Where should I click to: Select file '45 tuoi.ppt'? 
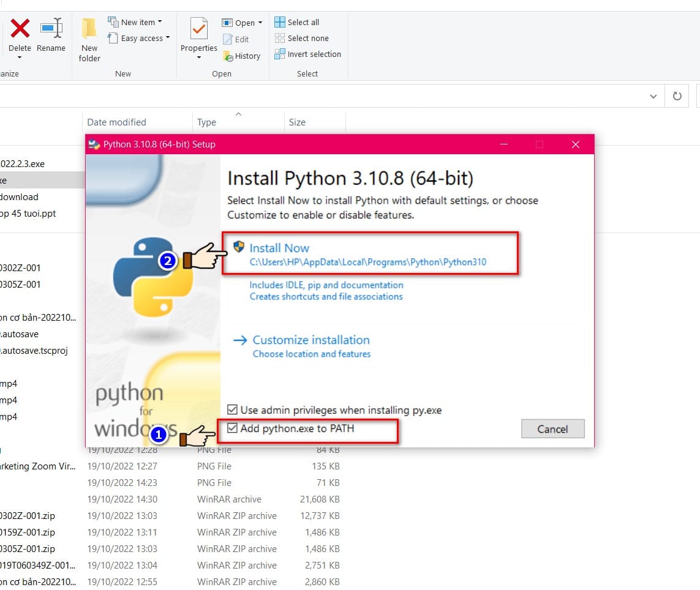point(28,214)
